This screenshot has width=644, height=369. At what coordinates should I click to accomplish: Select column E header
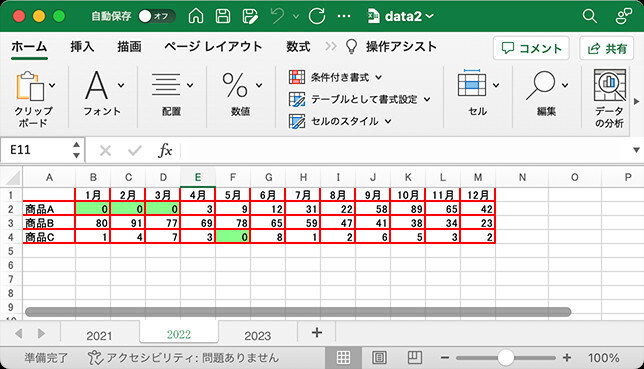(x=198, y=178)
